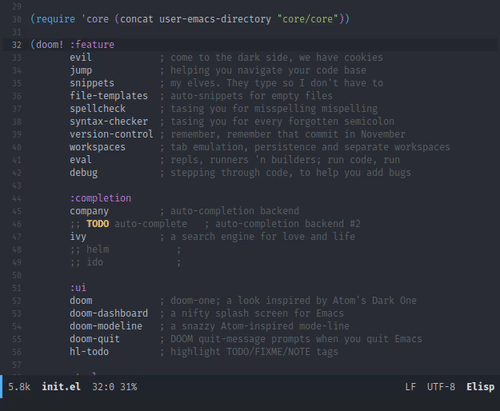Click the init.el buffer name in modeline
Image resolution: width=500 pixels, height=411 pixels.
pos(61,387)
